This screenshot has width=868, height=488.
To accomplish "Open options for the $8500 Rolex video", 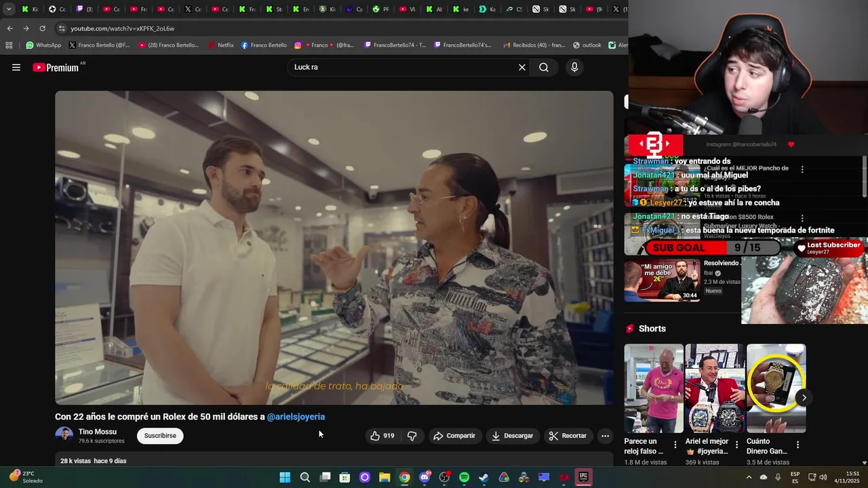I will 802,218.
